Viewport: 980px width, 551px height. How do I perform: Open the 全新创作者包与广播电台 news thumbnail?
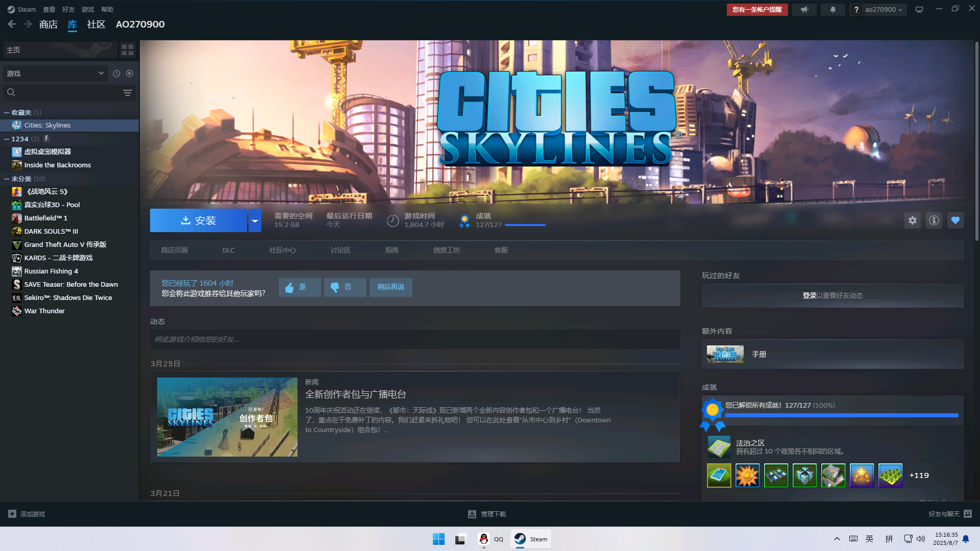[x=227, y=417]
